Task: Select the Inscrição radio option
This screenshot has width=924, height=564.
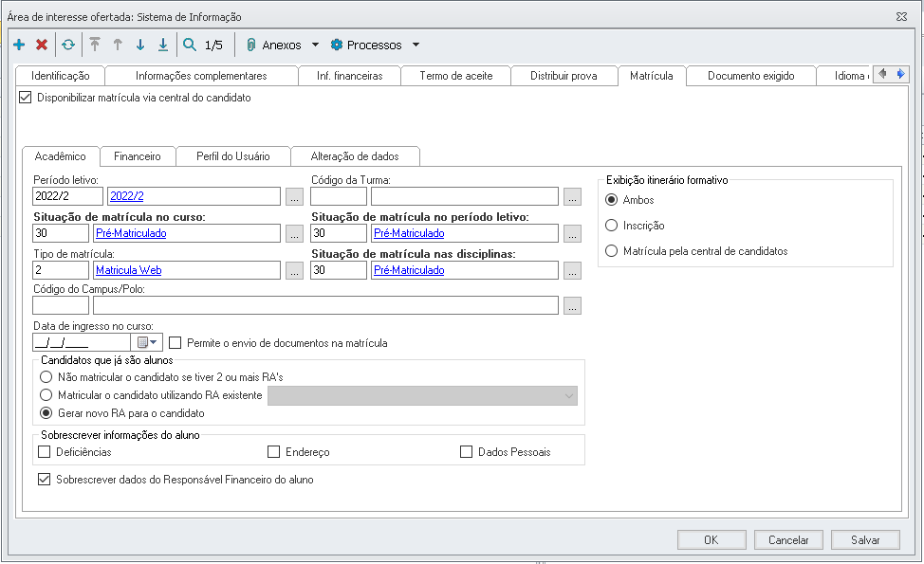Action: tap(612, 225)
